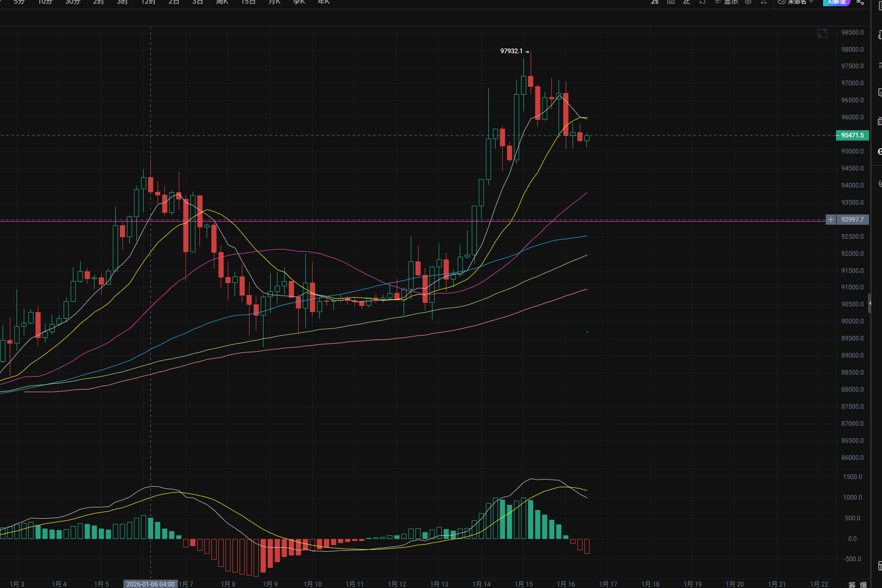
Task: Toggle the 爆 liquidation overlay button
Action: (863, 584)
